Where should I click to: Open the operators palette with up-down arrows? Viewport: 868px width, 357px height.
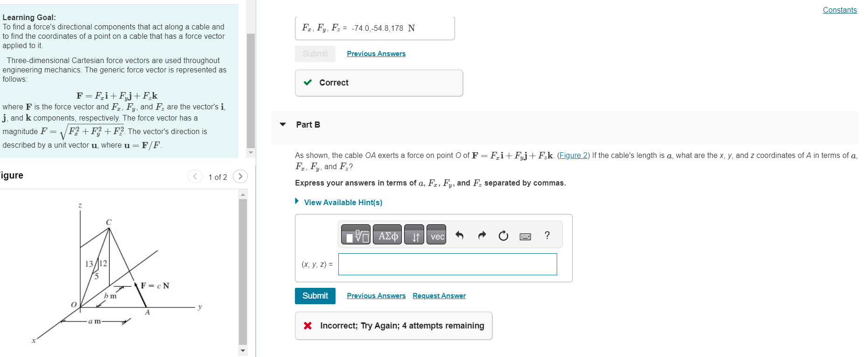413,235
